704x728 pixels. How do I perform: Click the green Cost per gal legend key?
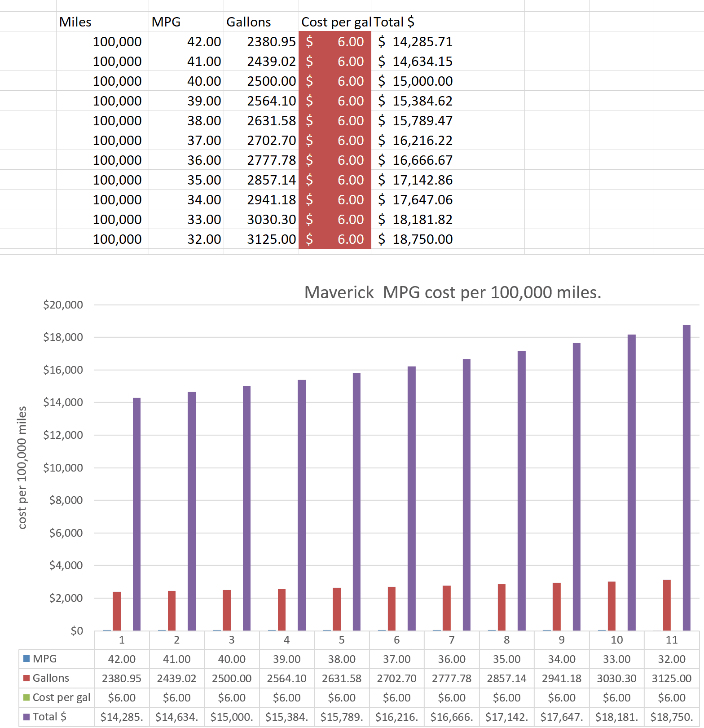pos(26,697)
